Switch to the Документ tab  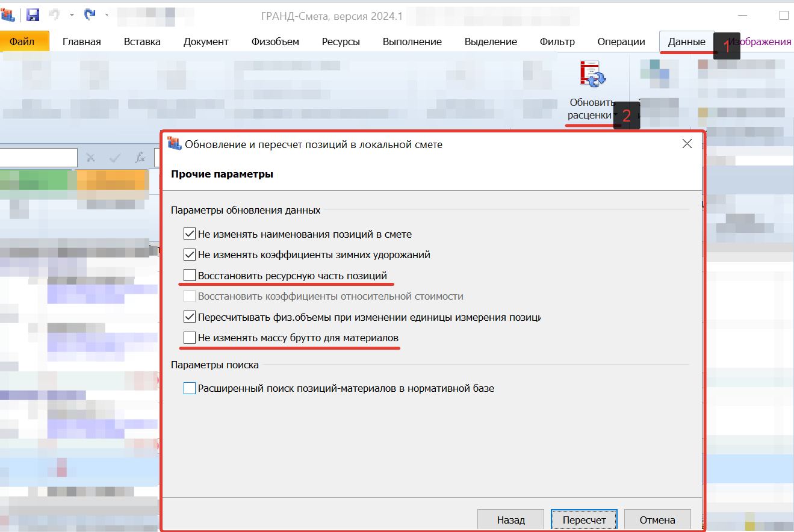(x=206, y=42)
